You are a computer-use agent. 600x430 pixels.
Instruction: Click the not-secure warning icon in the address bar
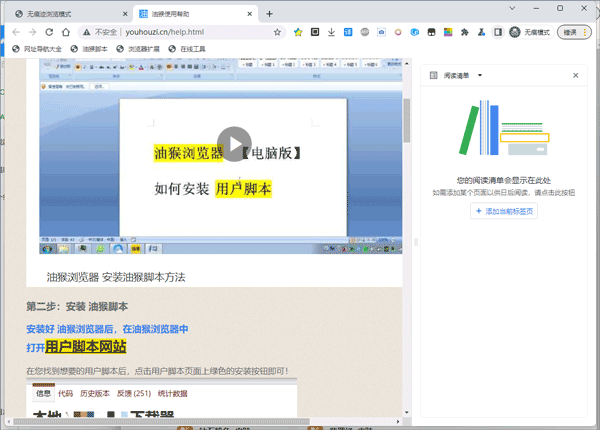[87, 32]
